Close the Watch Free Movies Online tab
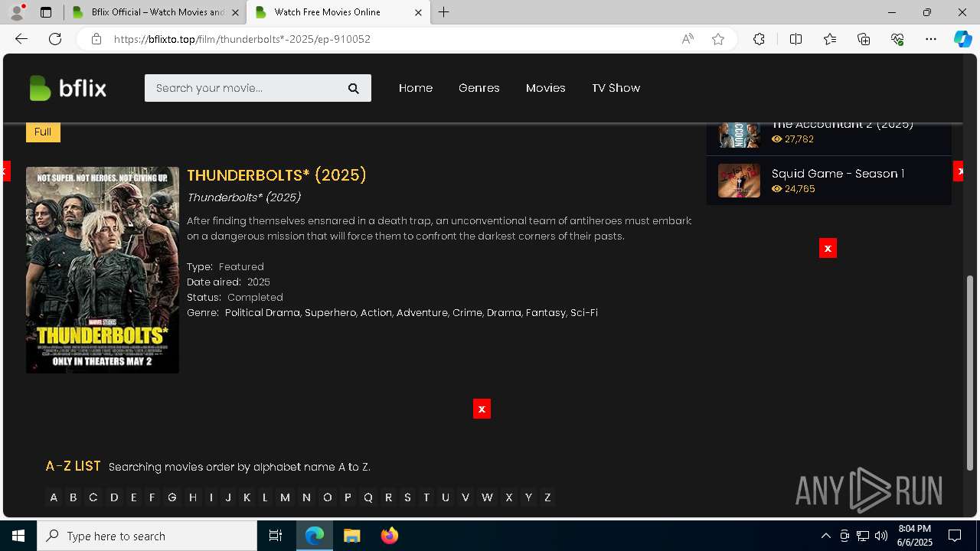The image size is (980, 551). click(418, 12)
